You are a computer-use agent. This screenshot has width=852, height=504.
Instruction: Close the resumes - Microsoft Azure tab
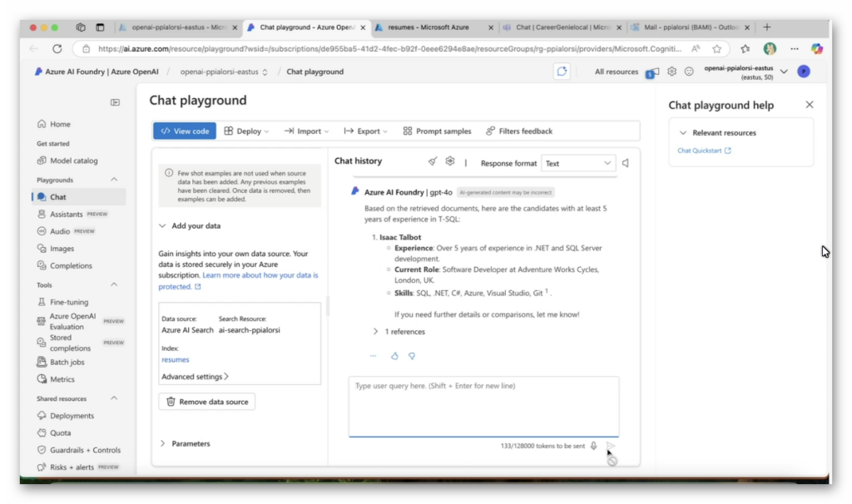tap(491, 27)
